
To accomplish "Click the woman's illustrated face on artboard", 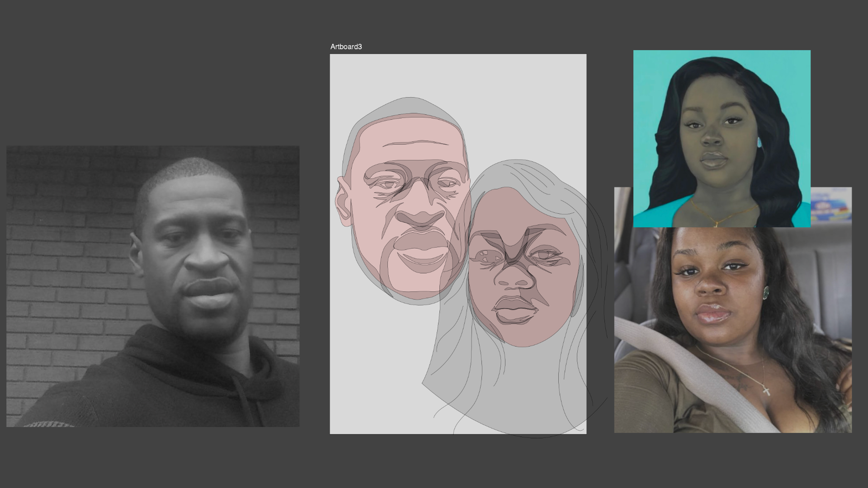I will click(x=524, y=267).
